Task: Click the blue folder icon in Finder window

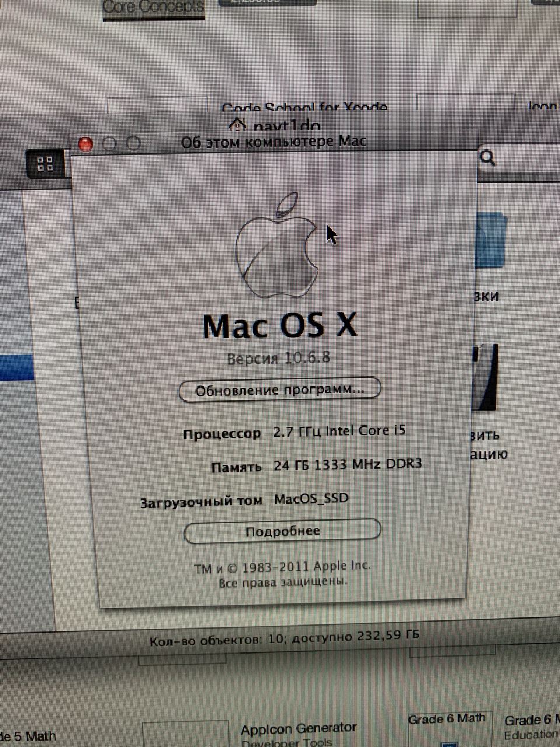Action: pyautogui.click(x=491, y=240)
